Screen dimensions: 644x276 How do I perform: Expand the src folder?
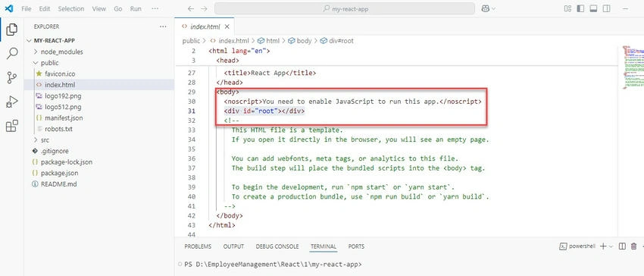click(36, 140)
